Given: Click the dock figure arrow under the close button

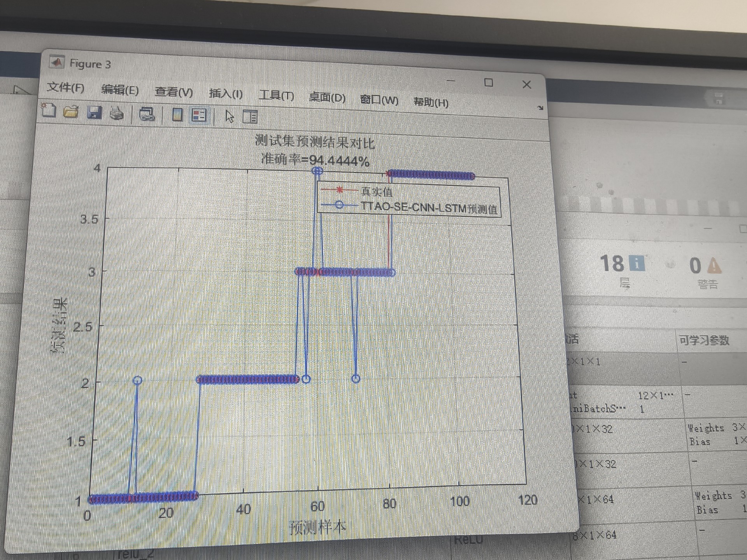Looking at the screenshot, I should (540, 108).
